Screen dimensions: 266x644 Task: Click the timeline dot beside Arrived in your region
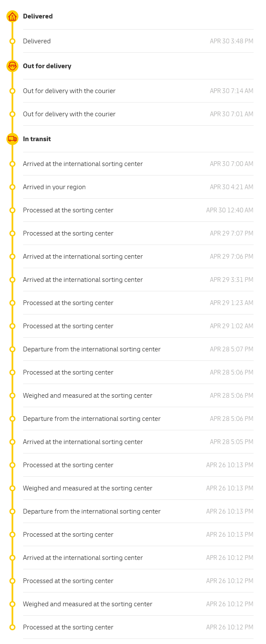12,187
